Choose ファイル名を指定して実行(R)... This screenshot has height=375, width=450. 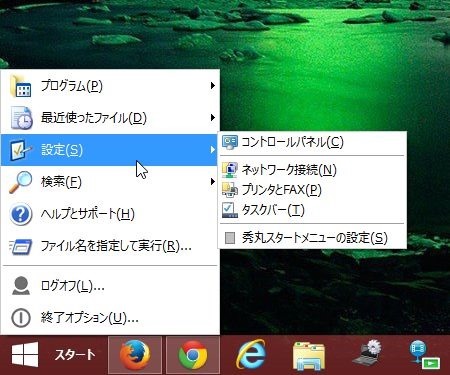point(110,246)
